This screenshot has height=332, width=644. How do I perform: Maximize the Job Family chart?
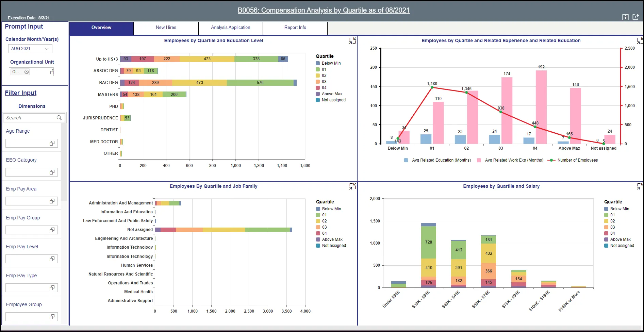352,186
